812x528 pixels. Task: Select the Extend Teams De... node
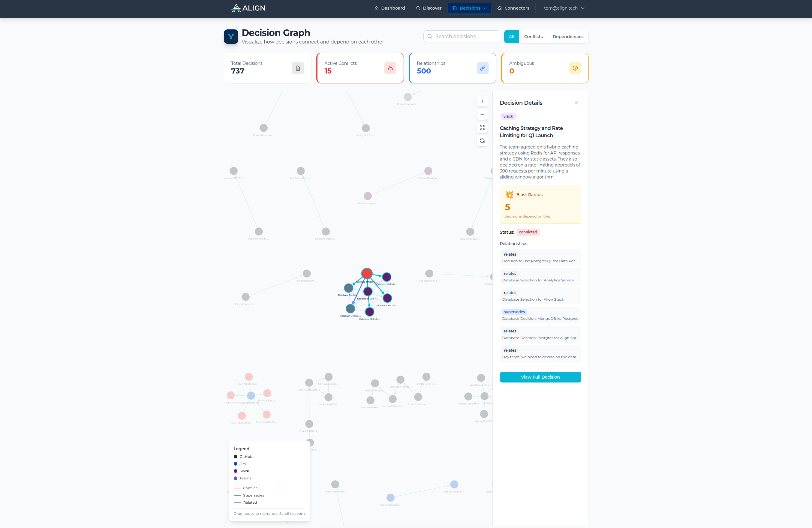pos(245,297)
